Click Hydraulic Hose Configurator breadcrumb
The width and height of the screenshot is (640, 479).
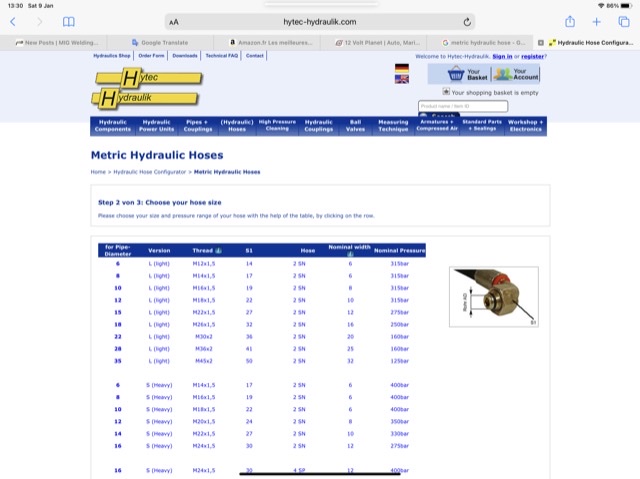coord(149,172)
